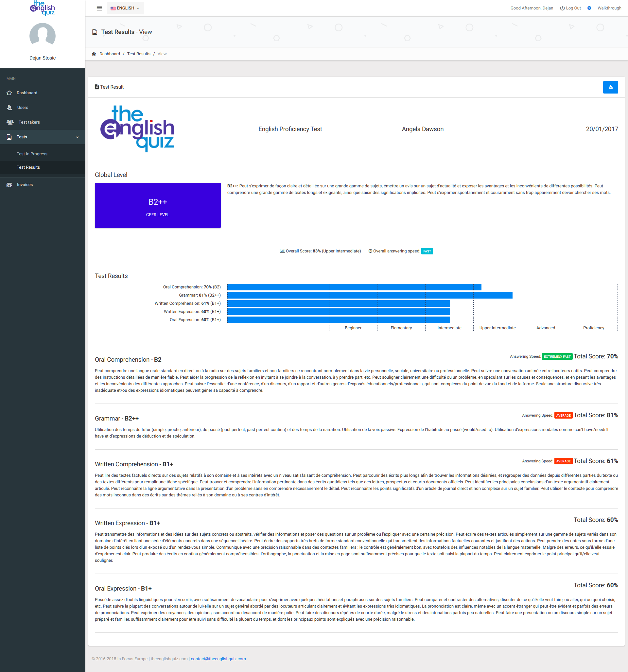Image resolution: width=628 pixels, height=672 pixels.
Task: Click the Walkthrough link
Action: click(x=609, y=8)
